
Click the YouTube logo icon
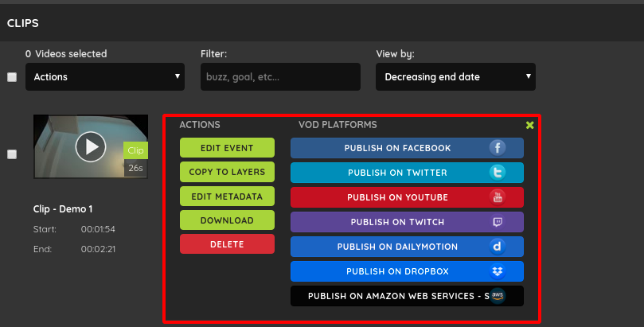click(497, 197)
